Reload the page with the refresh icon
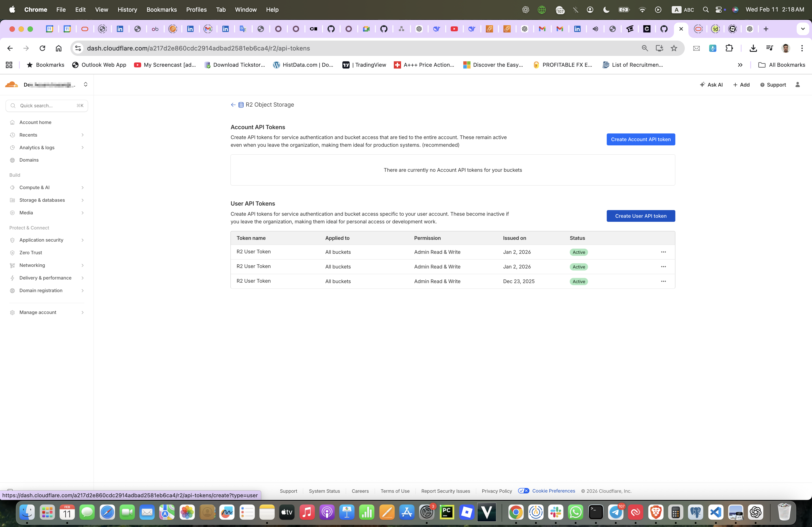Screen dimensions: 812x527 [x=42, y=48]
